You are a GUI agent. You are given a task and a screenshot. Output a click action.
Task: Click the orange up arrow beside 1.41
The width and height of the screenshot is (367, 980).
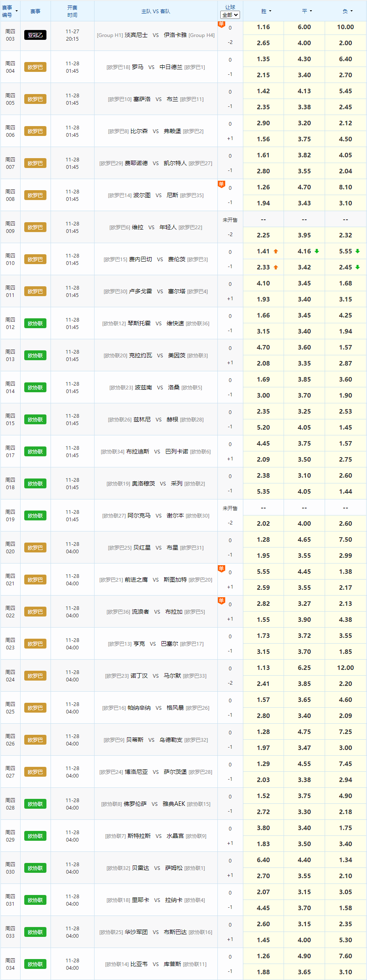point(276,251)
